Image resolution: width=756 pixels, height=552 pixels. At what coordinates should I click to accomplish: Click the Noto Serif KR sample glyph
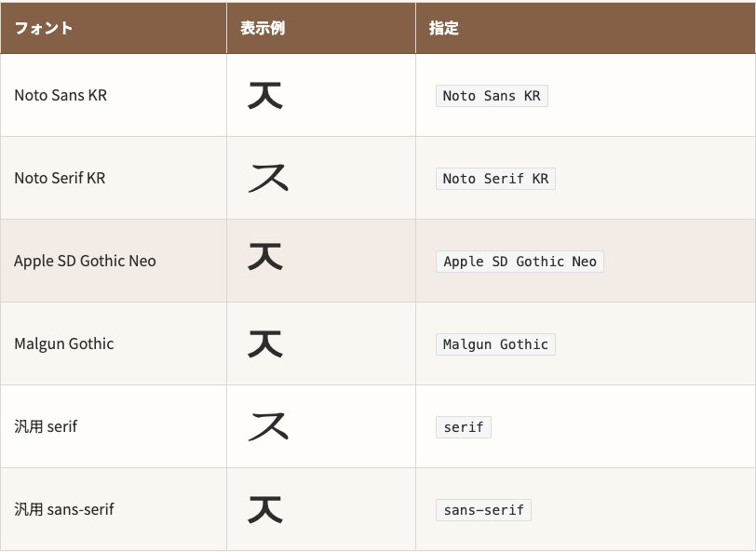[x=268, y=178]
